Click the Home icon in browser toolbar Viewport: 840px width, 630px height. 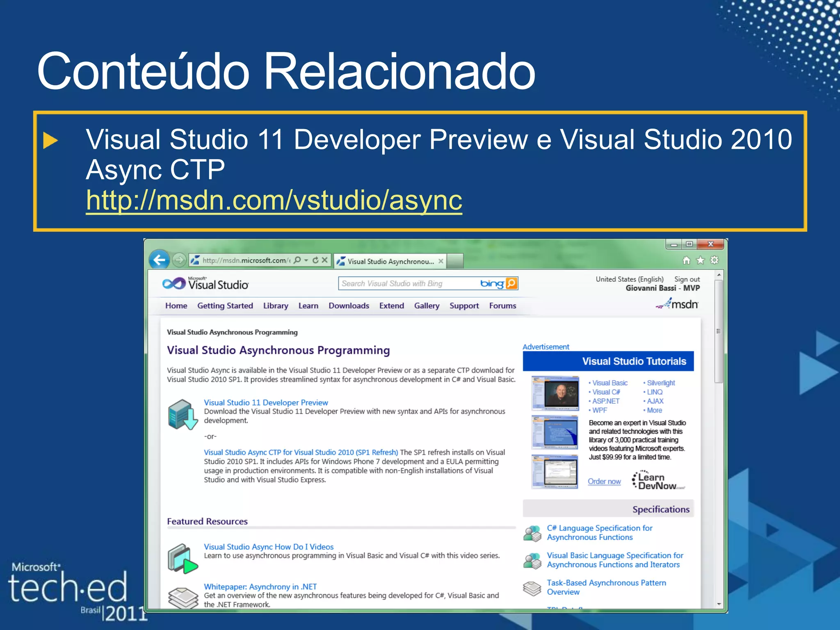click(x=686, y=260)
